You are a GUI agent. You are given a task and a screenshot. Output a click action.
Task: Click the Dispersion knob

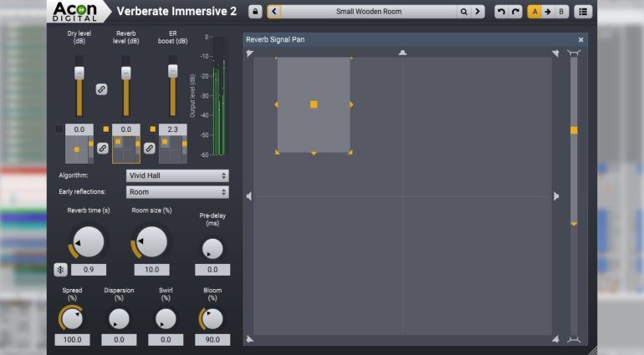point(119,319)
